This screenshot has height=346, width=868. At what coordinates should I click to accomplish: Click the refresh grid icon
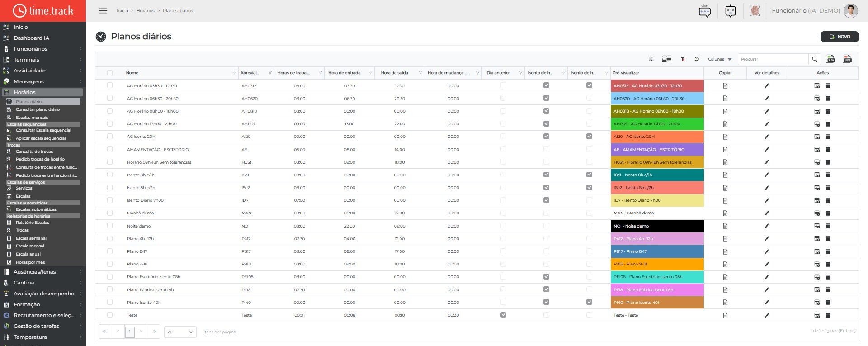697,59
